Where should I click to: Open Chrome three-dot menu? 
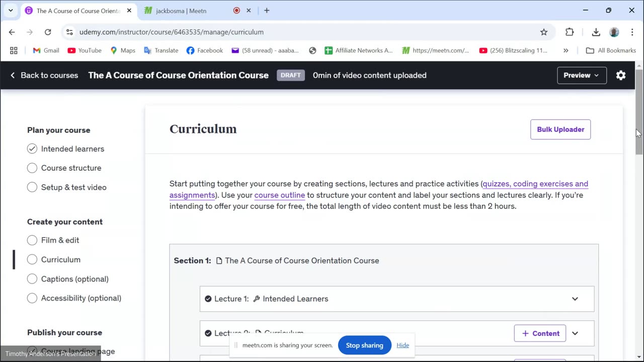pos(632,32)
